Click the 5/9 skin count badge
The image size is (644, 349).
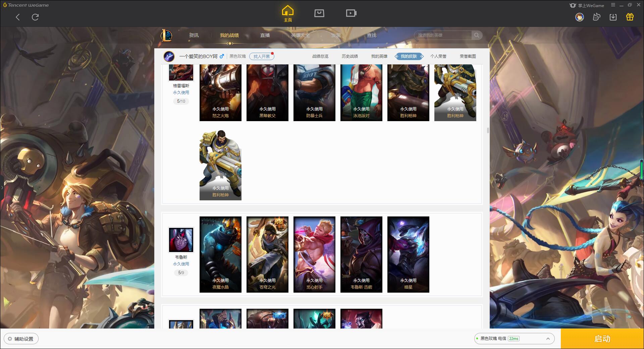[x=181, y=273]
